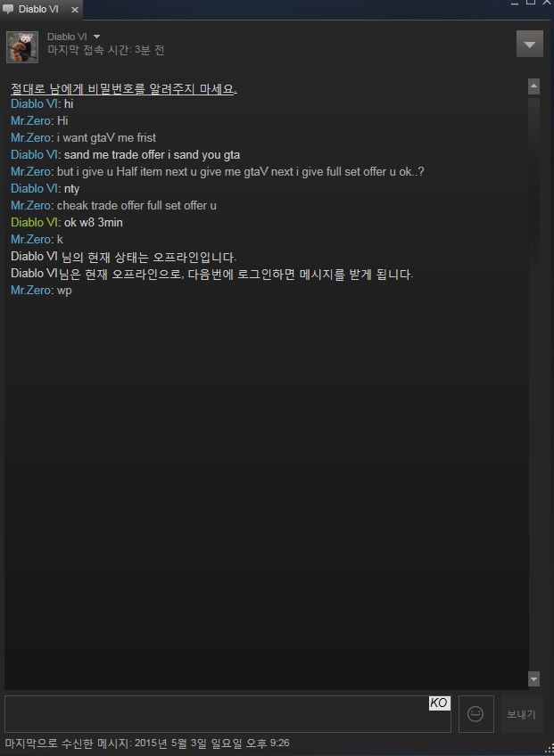
Task: Click the KO input language indicator
Action: pyautogui.click(x=439, y=703)
